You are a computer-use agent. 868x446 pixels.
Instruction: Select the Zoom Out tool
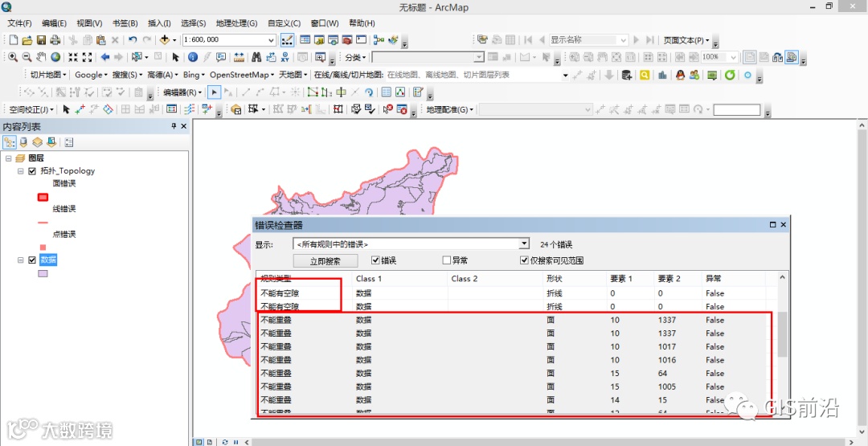(26, 57)
